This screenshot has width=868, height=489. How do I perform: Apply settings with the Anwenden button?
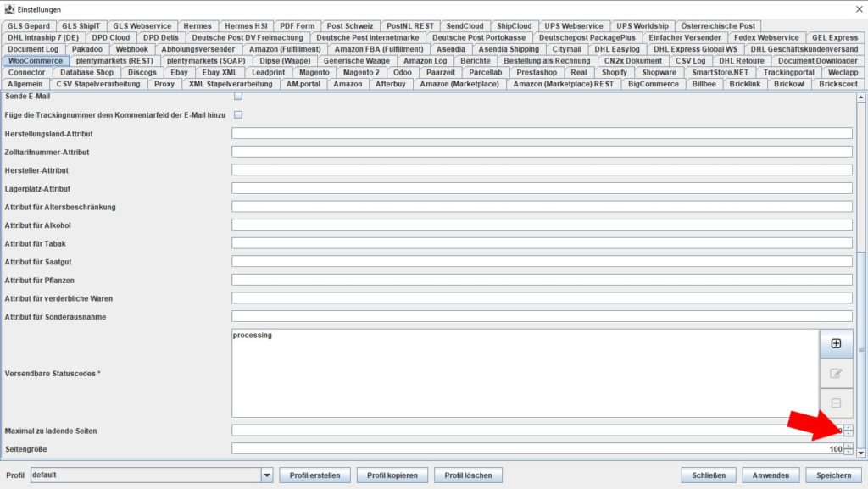coord(771,475)
